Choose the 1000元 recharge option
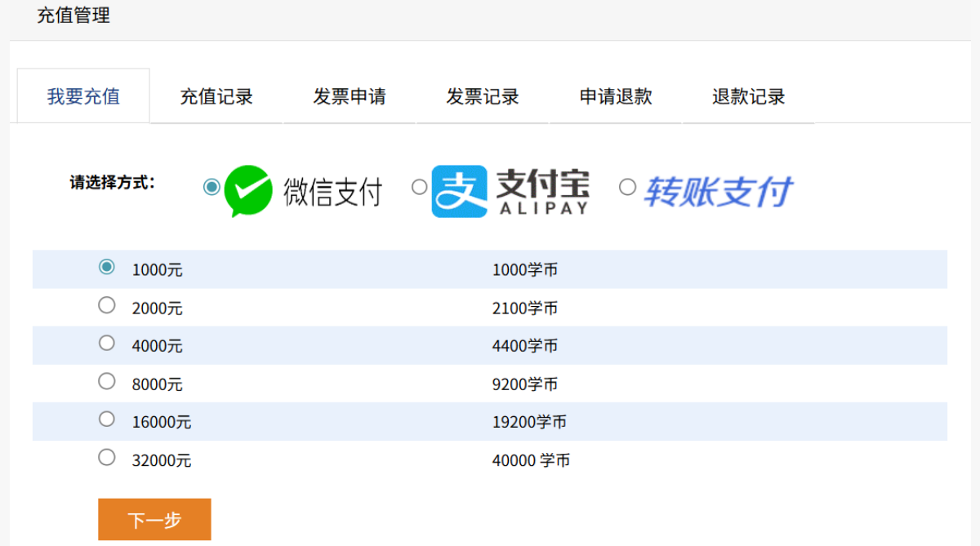This screenshot has width=980, height=546. tap(107, 267)
